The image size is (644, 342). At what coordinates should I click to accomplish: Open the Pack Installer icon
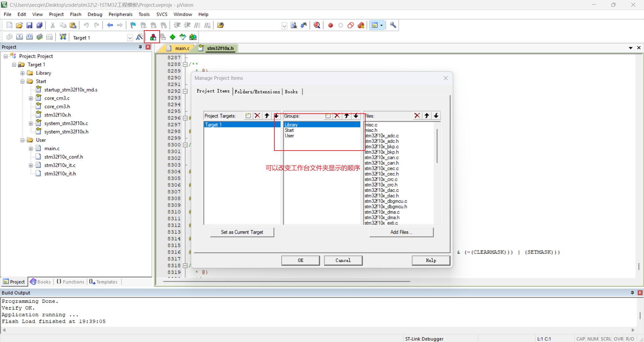(193, 37)
